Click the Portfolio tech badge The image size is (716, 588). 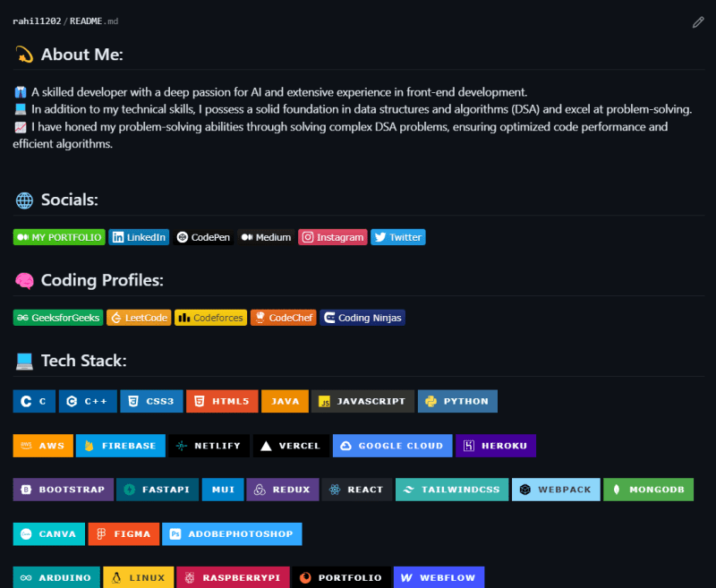[x=342, y=577]
